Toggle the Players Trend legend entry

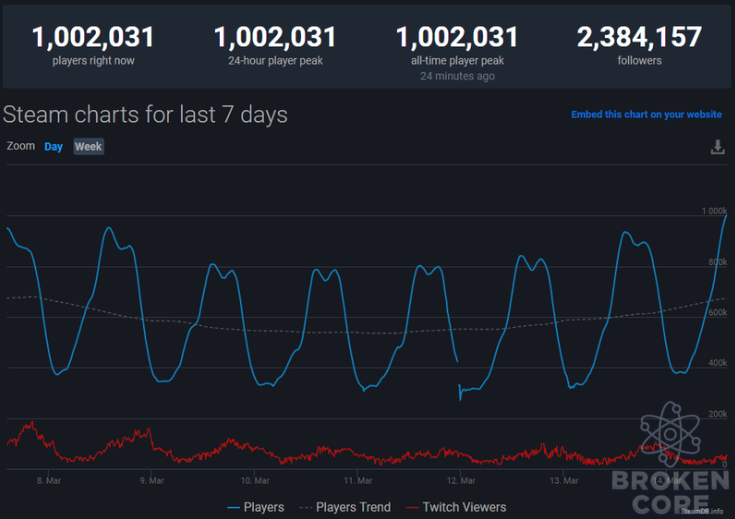point(345,507)
